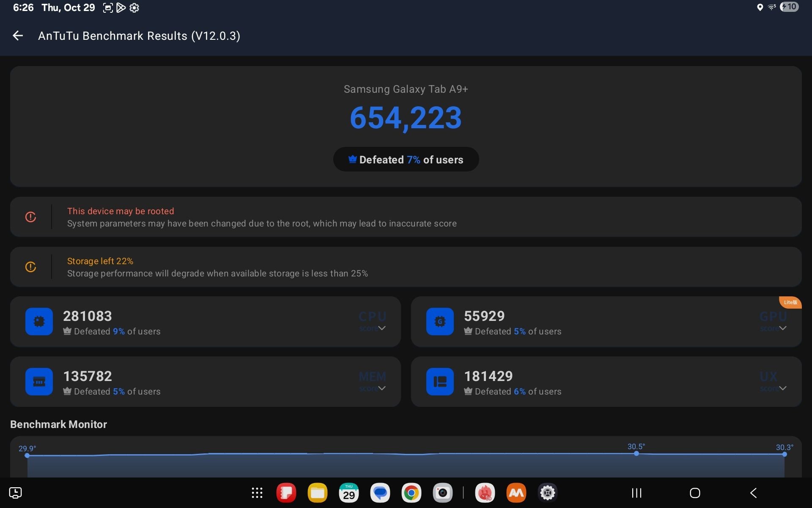Open the orange AnTuTu Benchmark app icon

(516, 493)
